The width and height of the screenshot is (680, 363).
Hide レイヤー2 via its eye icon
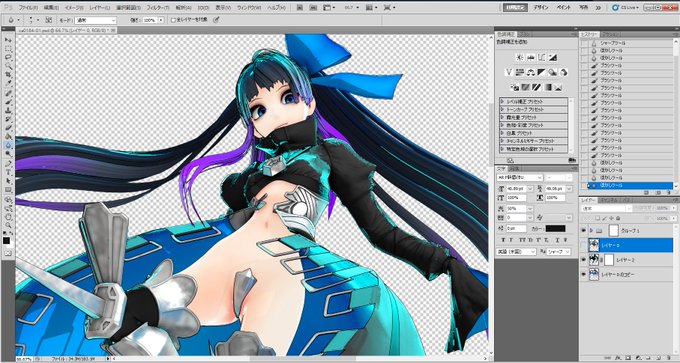click(584, 259)
